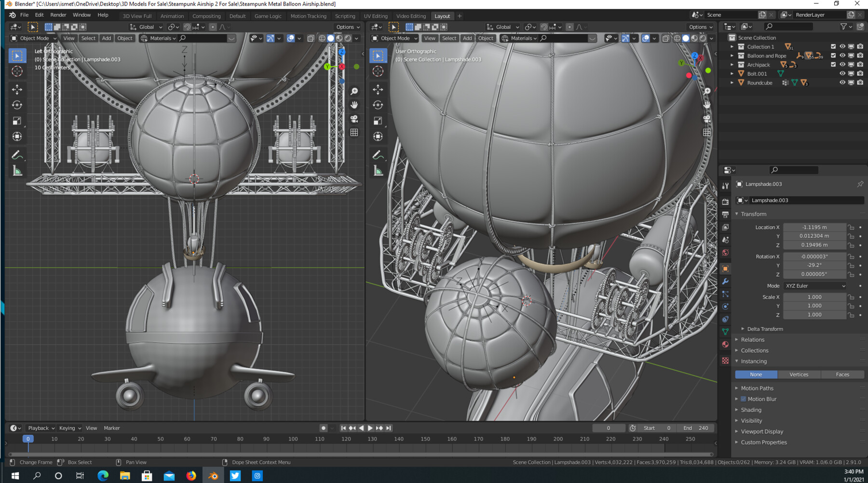This screenshot has width=868, height=483.
Task: Disable Roundcube render visibility camera toggle
Action: coord(860,83)
